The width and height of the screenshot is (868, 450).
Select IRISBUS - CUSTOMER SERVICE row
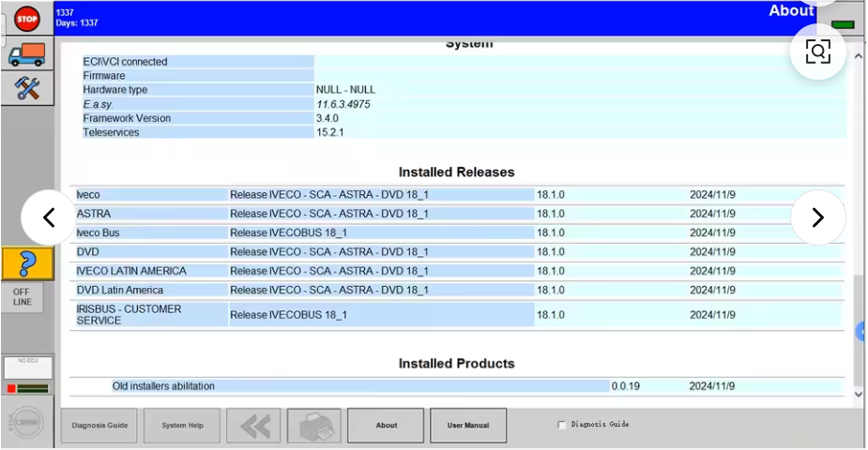click(x=129, y=315)
